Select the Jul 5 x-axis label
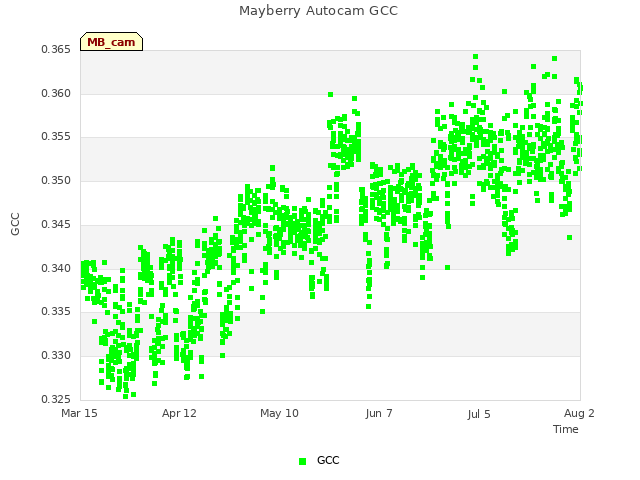Viewport: 640px width, 480px height. (479, 414)
